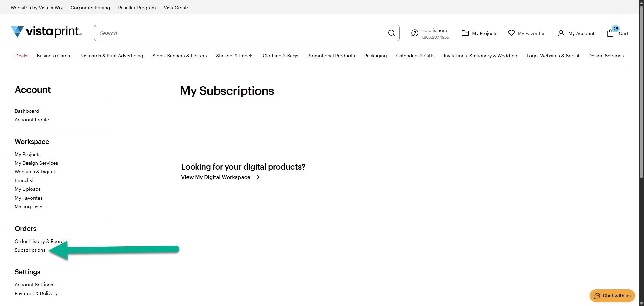Open the Deals menu
The width and height of the screenshot is (644, 306).
(21, 56)
